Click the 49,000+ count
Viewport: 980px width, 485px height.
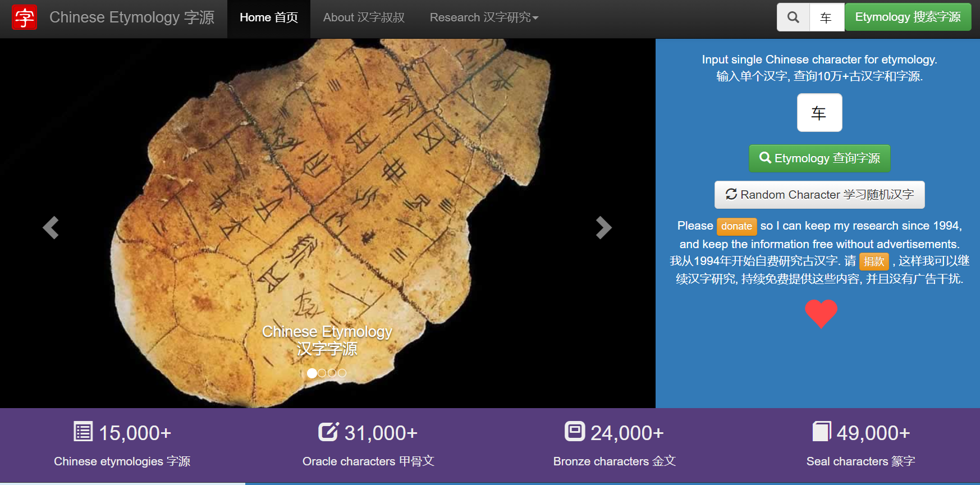pos(873,433)
